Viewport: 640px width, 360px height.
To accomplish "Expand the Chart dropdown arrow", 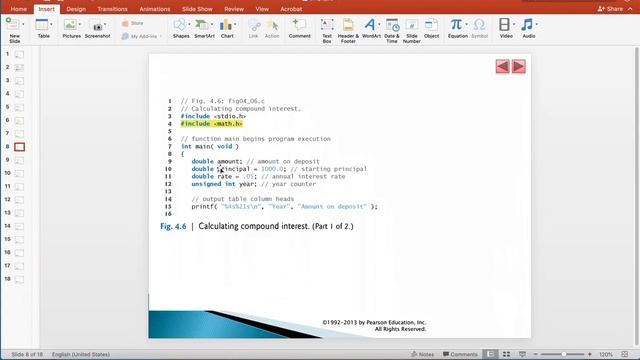I will point(235,24).
